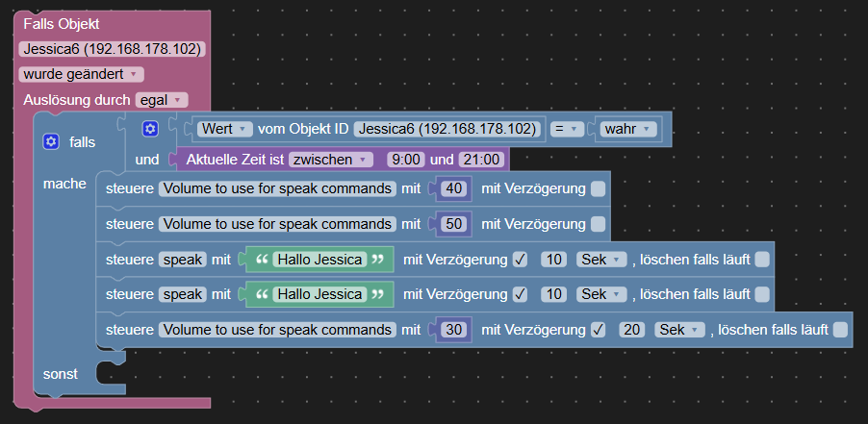The image size is (868, 424).
Task: Select 'Volume to use for speak commands' in first row
Action: (277, 189)
